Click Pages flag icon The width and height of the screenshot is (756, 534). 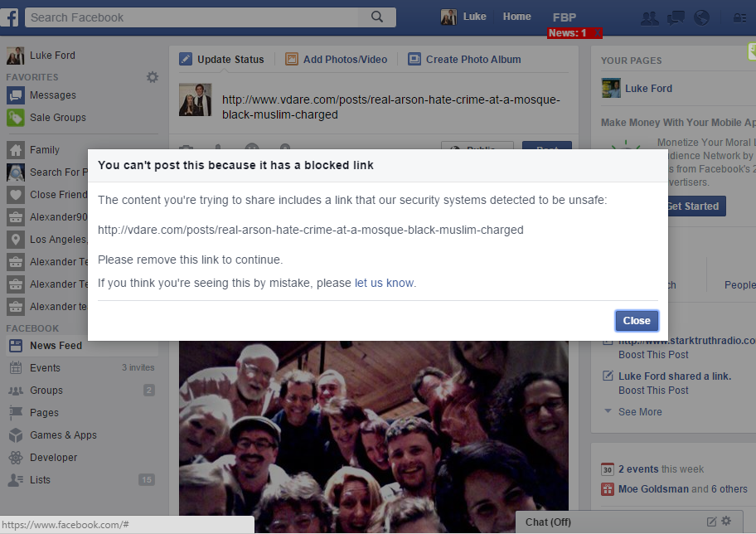coord(16,412)
